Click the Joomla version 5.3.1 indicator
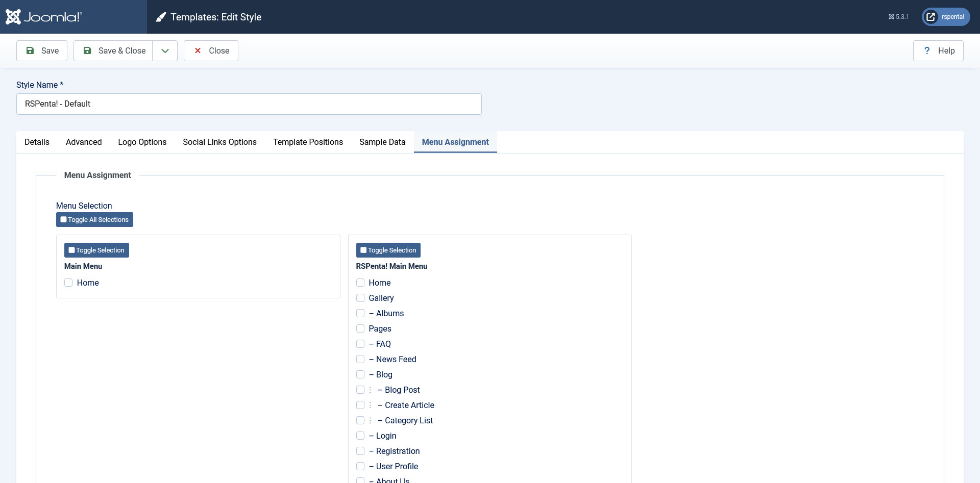980x483 pixels. point(899,17)
